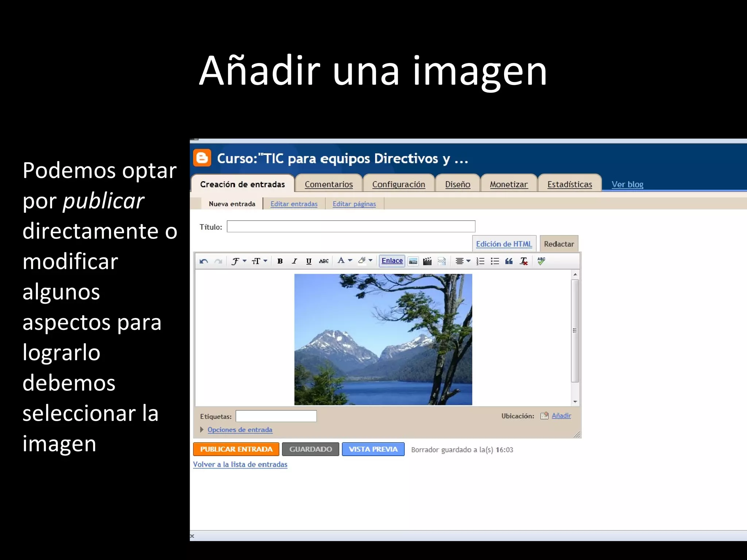The height and width of the screenshot is (560, 747).
Task: Open the text alignment dropdown
Action: point(463,261)
